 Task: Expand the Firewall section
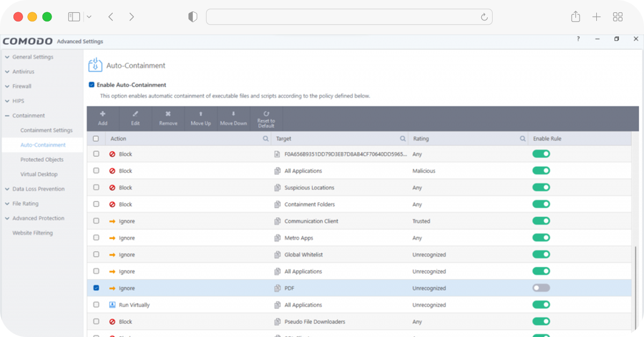[x=7, y=86]
